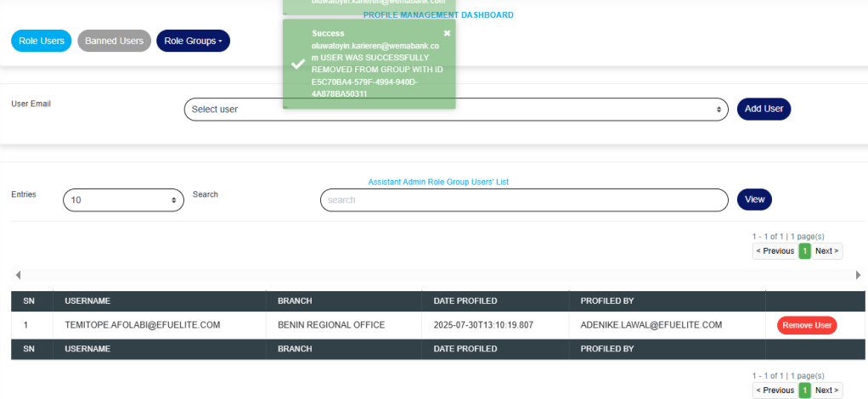The image size is (868, 399).
Task: Go to Previous page above the table
Action: tap(775, 251)
